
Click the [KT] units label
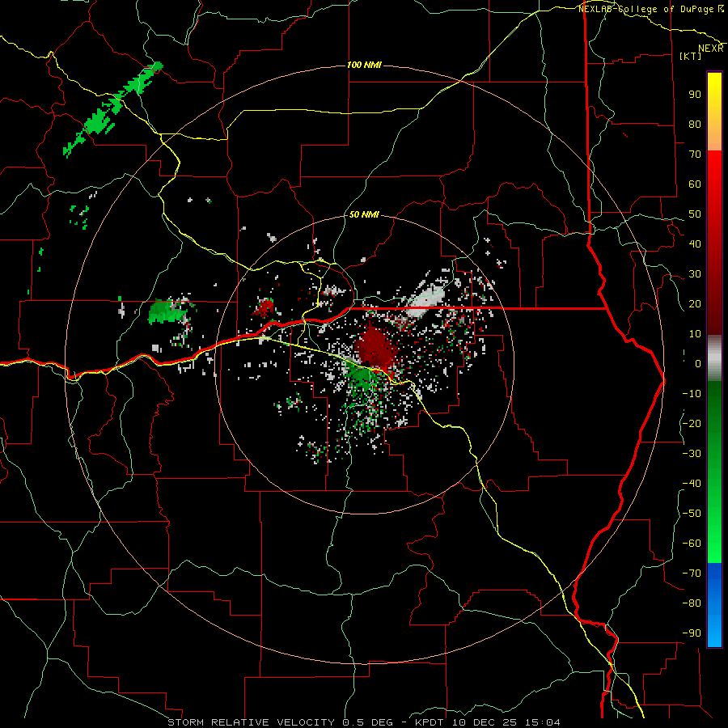691,56
